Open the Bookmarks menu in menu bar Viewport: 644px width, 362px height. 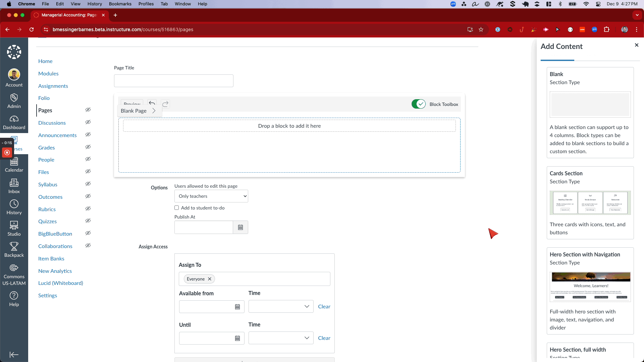click(x=120, y=4)
